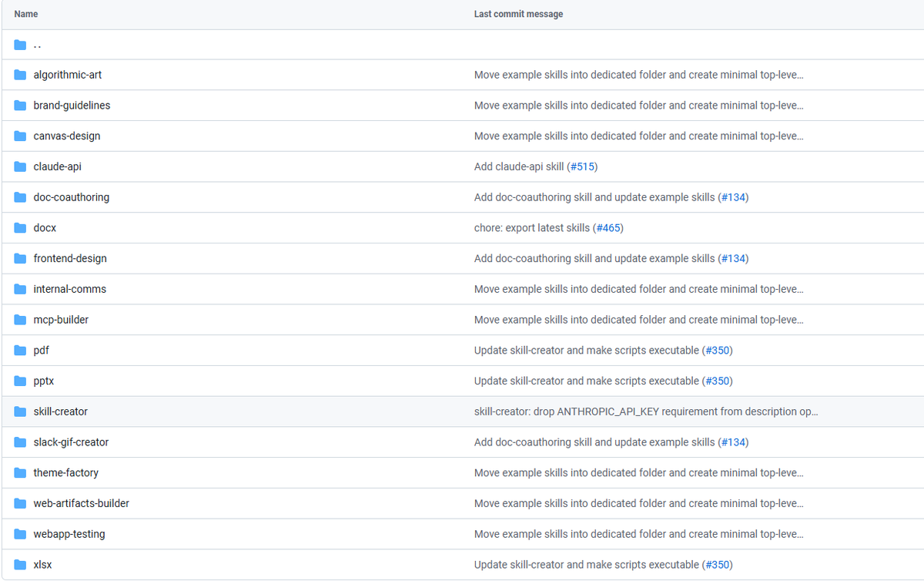Click the canvas-design folder icon
The width and height of the screenshot is (924, 581).
pyautogui.click(x=20, y=136)
